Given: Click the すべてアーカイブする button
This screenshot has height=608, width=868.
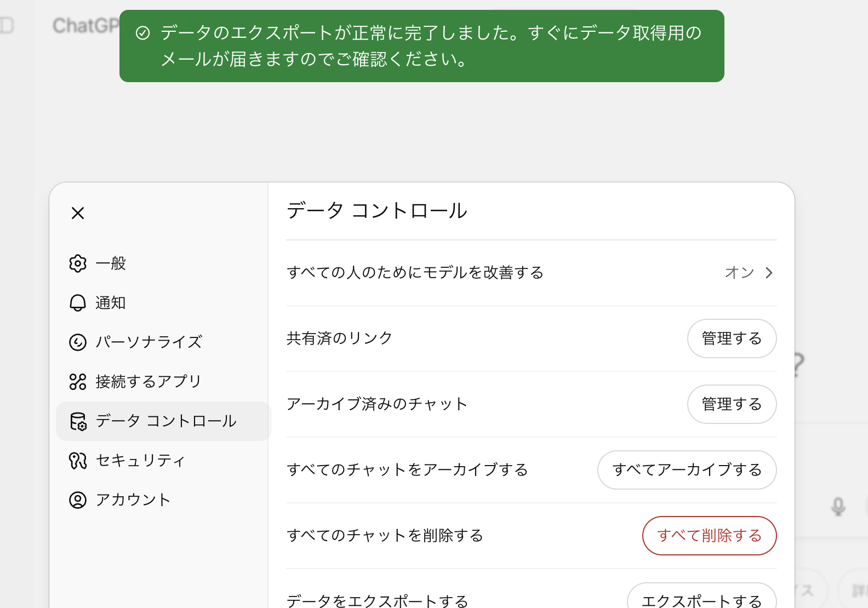Looking at the screenshot, I should [687, 470].
